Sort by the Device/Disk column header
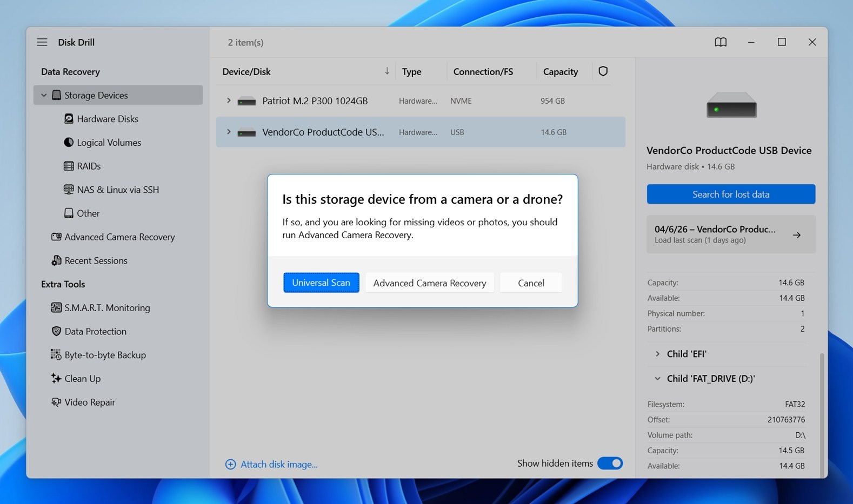This screenshot has height=504, width=853. pos(246,71)
